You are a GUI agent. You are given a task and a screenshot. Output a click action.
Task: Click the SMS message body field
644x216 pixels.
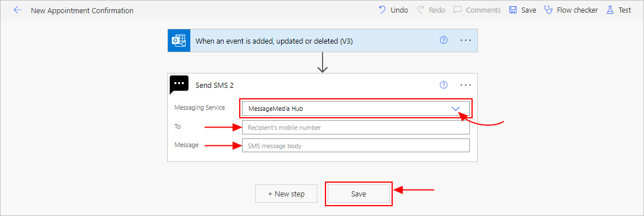tap(356, 145)
